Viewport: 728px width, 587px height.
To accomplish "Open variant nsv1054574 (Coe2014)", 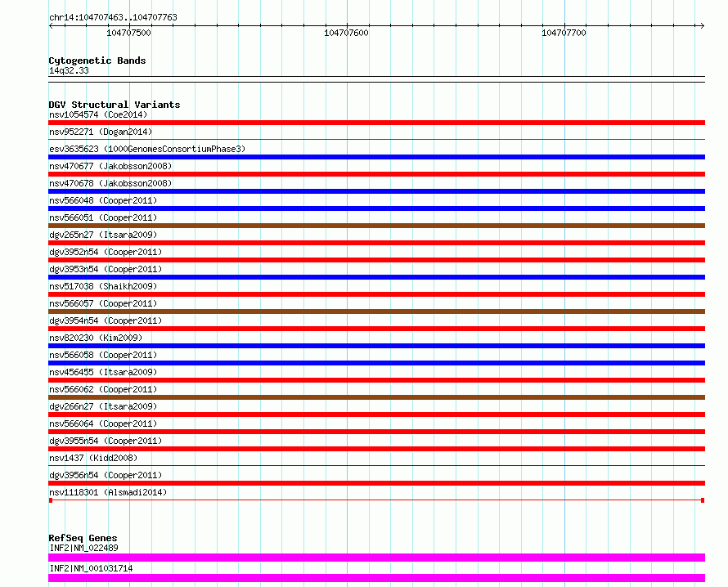I will [x=98, y=114].
